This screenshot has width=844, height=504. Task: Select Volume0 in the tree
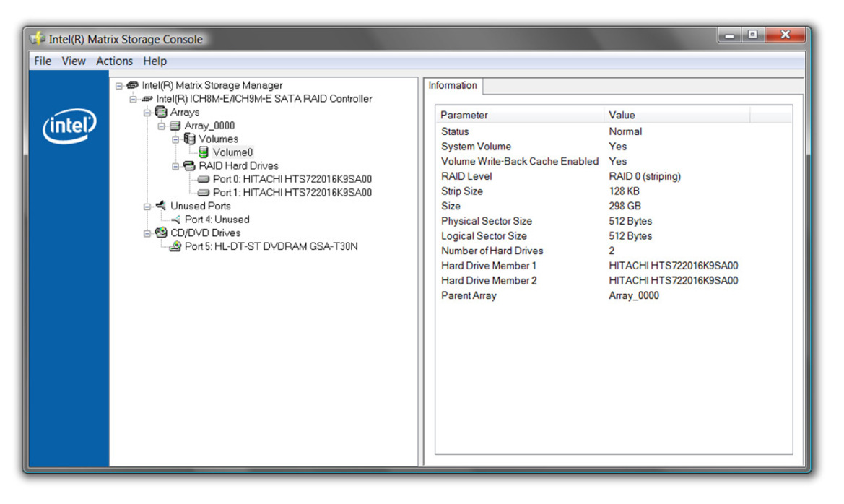click(x=232, y=152)
